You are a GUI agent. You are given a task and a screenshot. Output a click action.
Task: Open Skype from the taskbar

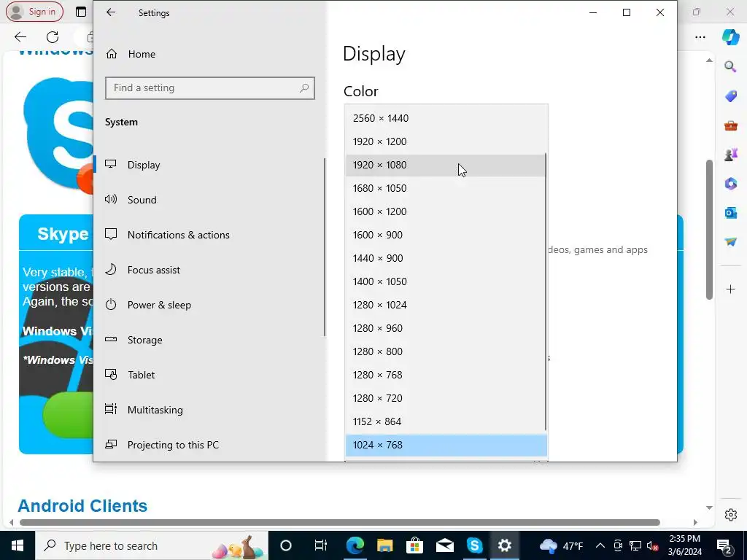tap(474, 545)
